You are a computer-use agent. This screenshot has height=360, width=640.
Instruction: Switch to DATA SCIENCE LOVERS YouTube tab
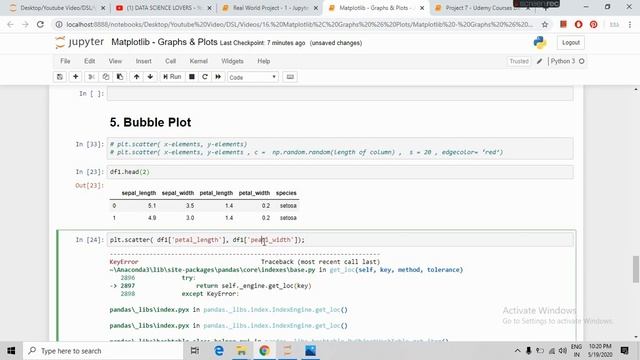pos(164,8)
